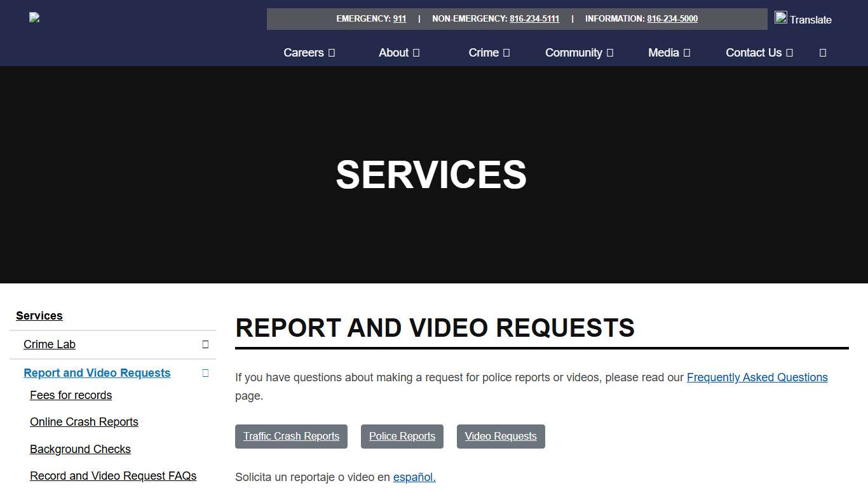Click the Traffic Crash Reports button
868x488 pixels.
(291, 437)
